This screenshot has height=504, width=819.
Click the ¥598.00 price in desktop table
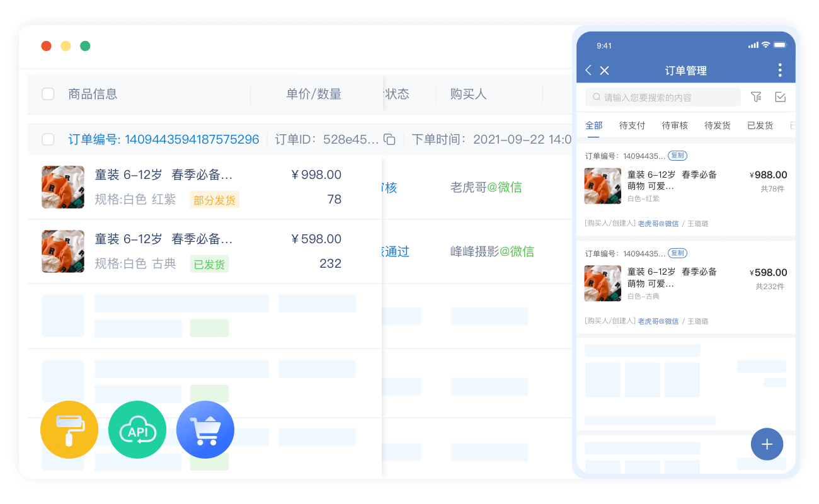[x=316, y=239]
